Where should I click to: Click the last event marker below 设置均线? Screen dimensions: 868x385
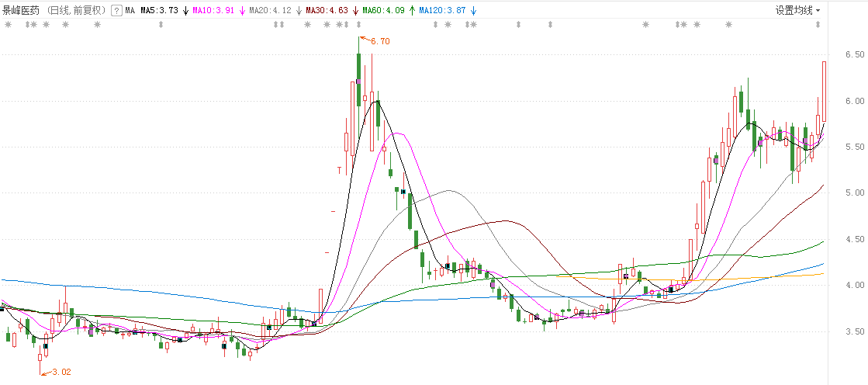[x=818, y=24]
